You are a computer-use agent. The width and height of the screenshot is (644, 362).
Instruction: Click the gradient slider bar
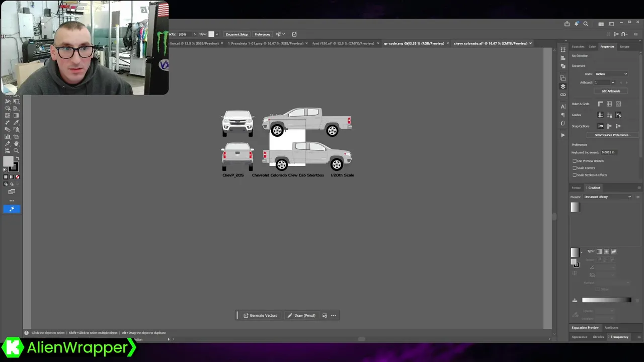click(x=607, y=300)
